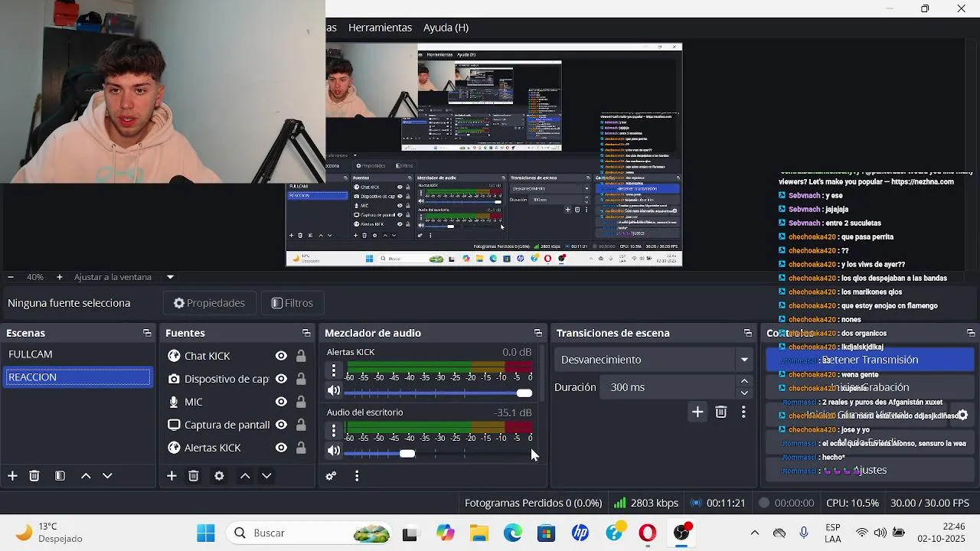Click the Filtros button
Viewport: 980px width, 551px height.
pos(292,303)
